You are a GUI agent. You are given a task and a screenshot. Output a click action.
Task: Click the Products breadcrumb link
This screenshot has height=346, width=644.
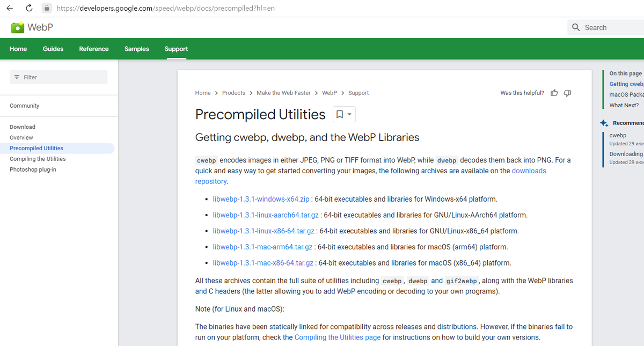tap(233, 93)
